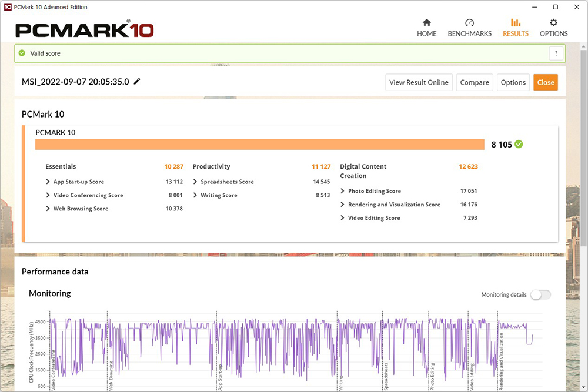Click the orange PCMark 10 score bar
The height and width of the screenshot is (392, 588).
point(259,145)
